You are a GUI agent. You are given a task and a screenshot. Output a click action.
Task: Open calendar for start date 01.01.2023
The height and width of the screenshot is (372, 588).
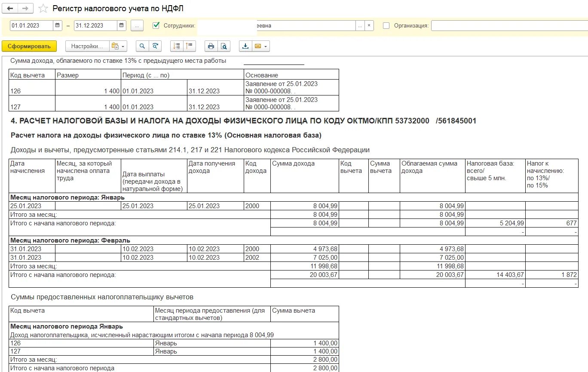pos(58,25)
